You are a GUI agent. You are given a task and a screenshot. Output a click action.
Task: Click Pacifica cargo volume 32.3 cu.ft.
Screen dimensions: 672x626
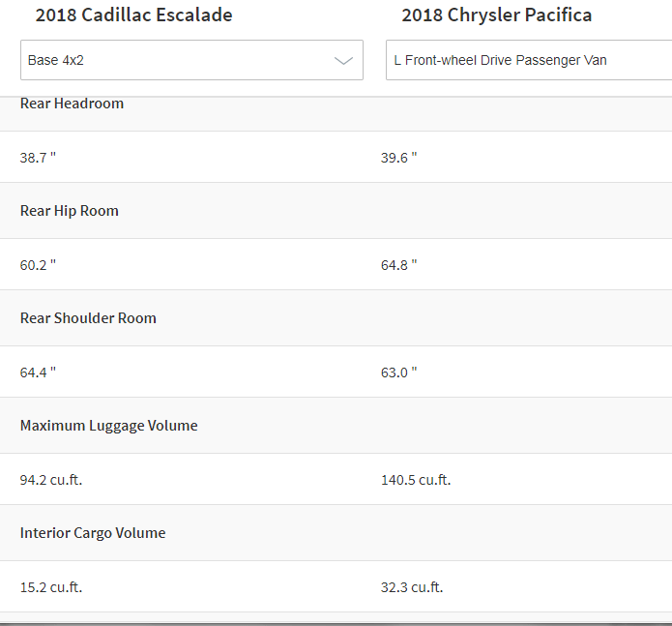pyautogui.click(x=412, y=587)
